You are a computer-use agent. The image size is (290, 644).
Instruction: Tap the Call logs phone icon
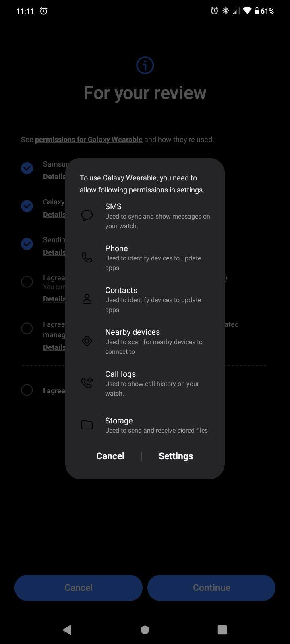point(87,382)
